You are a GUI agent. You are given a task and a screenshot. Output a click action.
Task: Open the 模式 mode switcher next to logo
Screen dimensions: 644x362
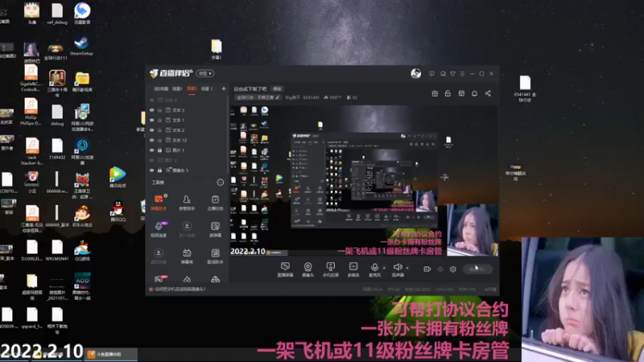(205, 73)
